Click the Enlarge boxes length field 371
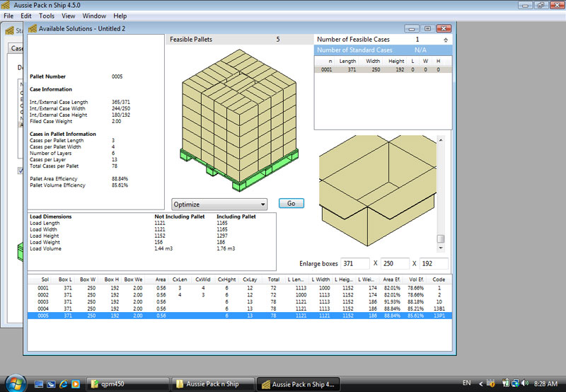This screenshot has height=392, width=566. pyautogui.click(x=356, y=263)
